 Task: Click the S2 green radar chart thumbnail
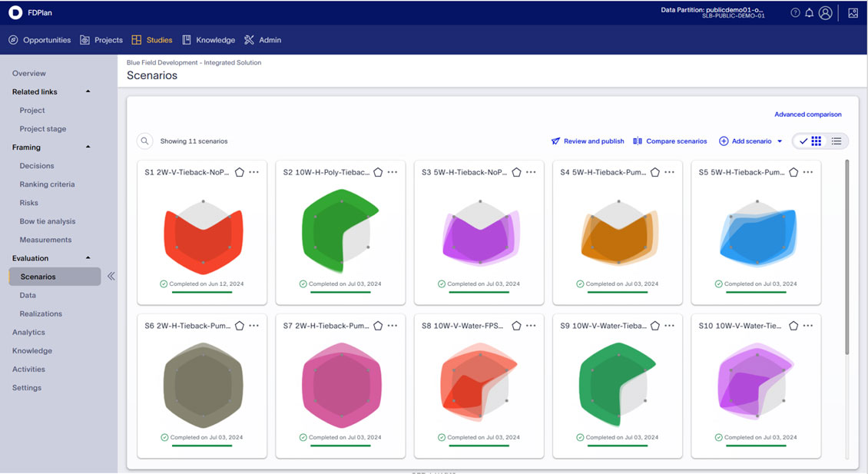341,230
